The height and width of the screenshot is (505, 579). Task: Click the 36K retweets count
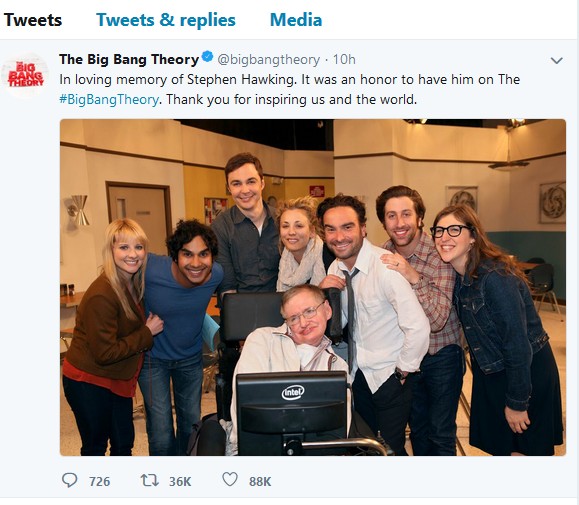(x=180, y=482)
